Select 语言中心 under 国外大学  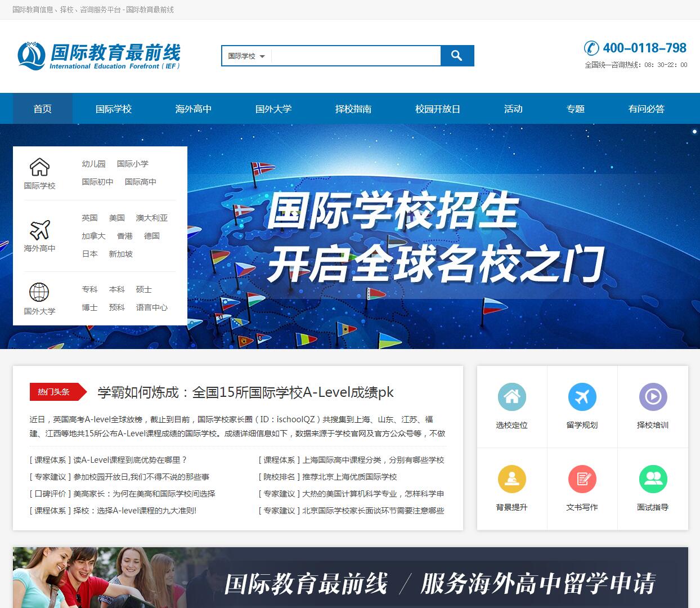tap(152, 307)
